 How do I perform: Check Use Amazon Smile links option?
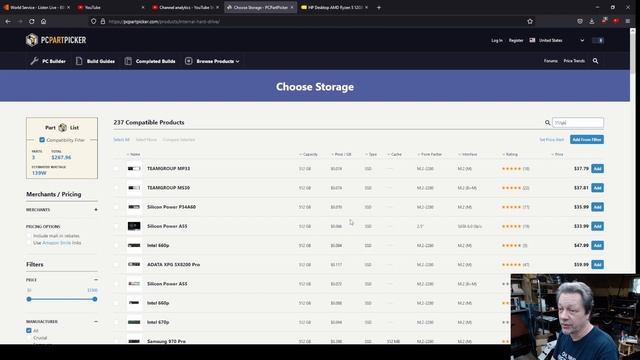(x=29, y=243)
